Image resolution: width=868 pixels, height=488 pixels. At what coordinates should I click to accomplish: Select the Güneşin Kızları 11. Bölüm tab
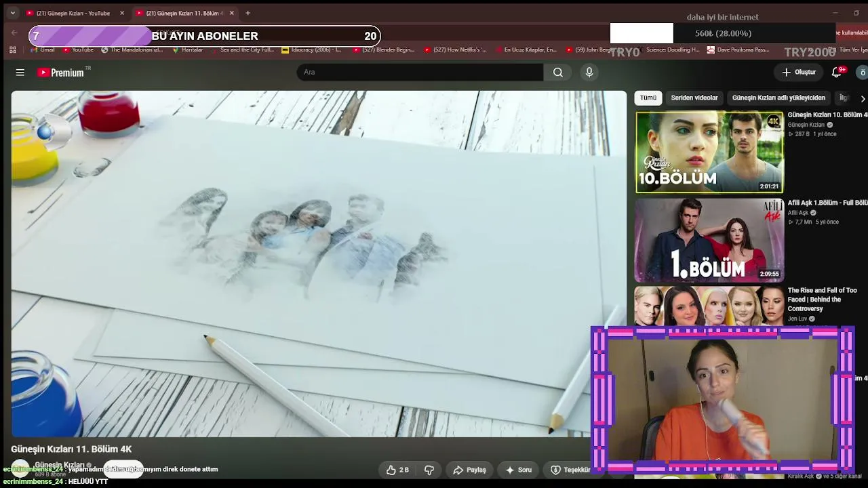(x=184, y=13)
